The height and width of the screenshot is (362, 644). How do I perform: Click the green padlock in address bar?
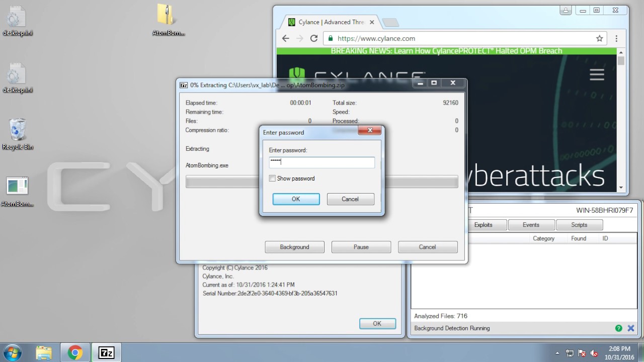coord(330,38)
